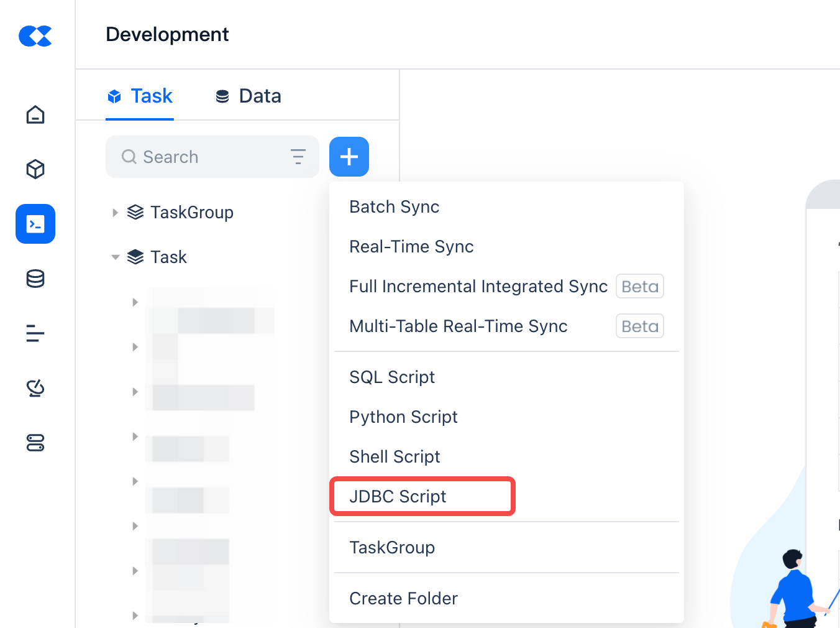Image resolution: width=840 pixels, height=628 pixels.
Task: Choose JDBC Script from the menu
Action: tap(398, 496)
